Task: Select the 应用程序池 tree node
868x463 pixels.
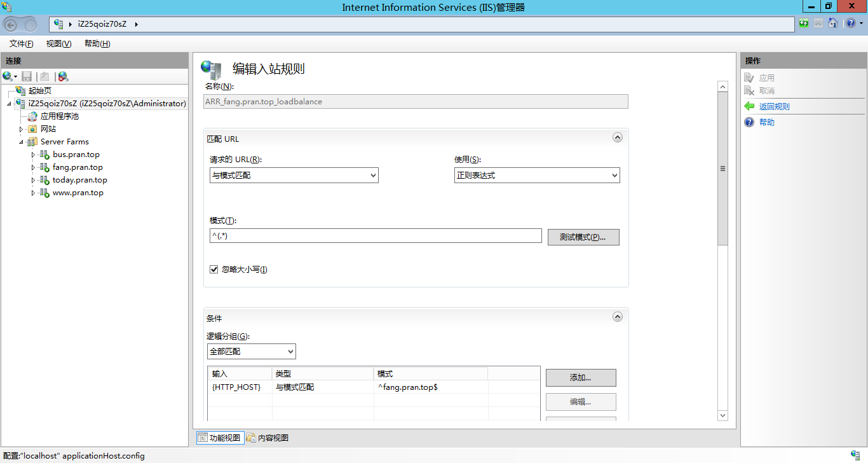Action: [59, 116]
